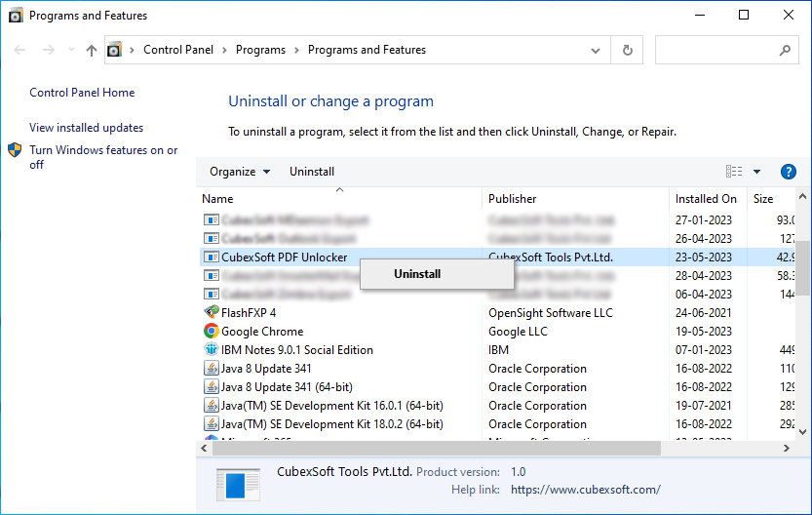Sort by Installed On column header
Screen dimensions: 812x515
click(708, 199)
